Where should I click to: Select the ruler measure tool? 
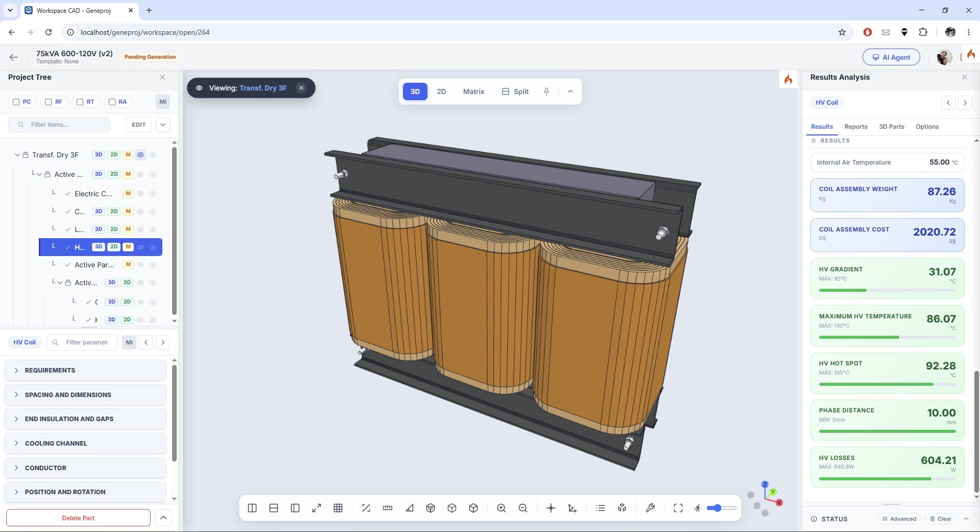point(388,508)
